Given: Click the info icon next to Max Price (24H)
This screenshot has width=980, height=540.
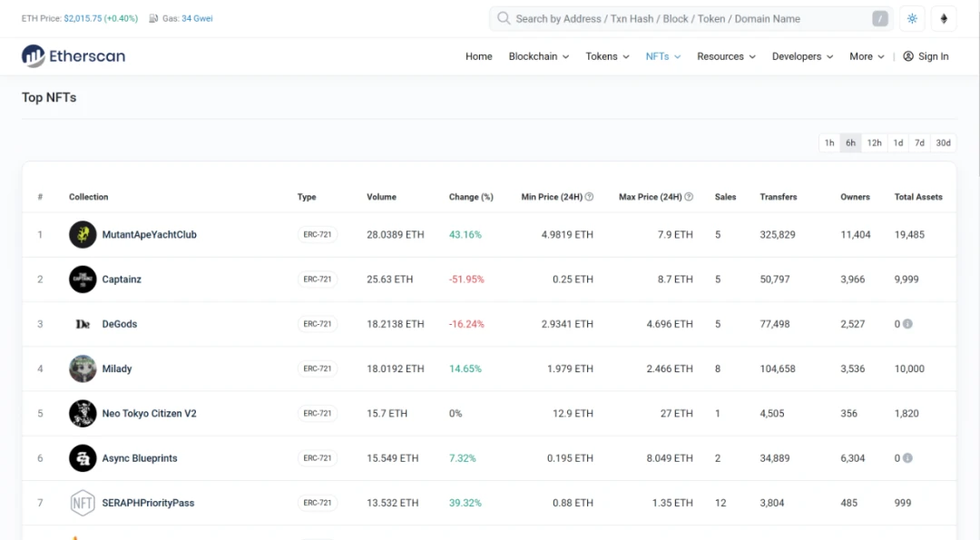Looking at the screenshot, I should [689, 197].
